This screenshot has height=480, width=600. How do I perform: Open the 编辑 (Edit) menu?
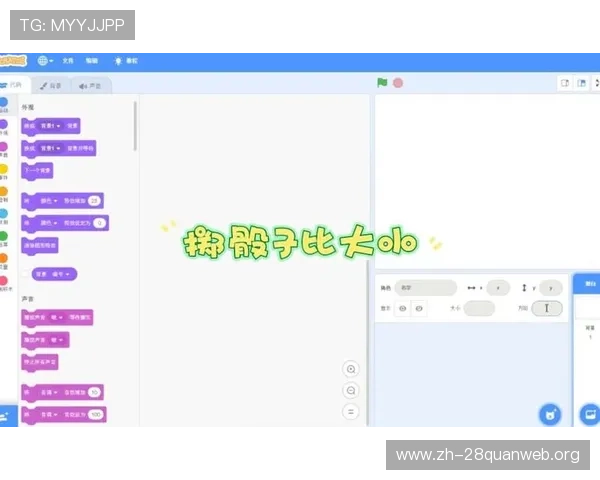pos(91,61)
